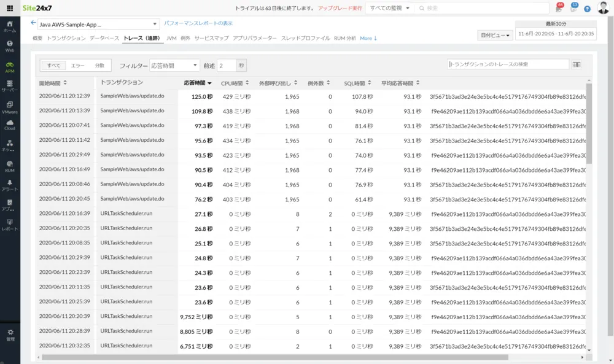Image resolution: width=614 pixels, height=364 pixels.
Task: Open URLTaskScheduler.run trace at 20:32:35
Action: pyautogui.click(x=311, y=346)
